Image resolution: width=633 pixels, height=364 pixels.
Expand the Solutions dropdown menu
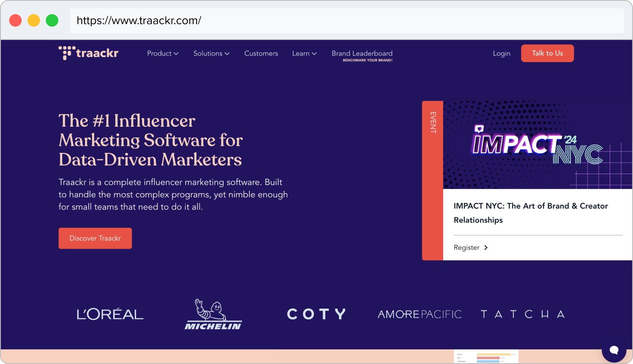tap(212, 53)
